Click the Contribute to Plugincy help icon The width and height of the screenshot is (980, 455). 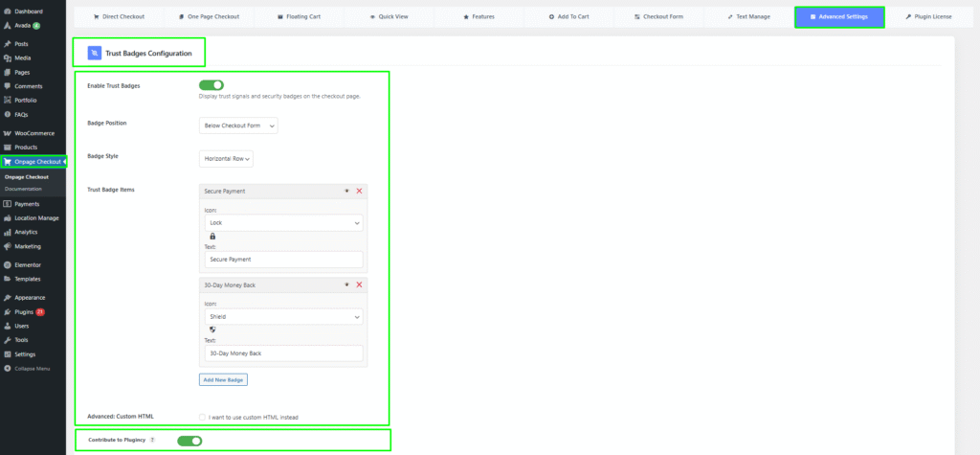pyautogui.click(x=153, y=441)
